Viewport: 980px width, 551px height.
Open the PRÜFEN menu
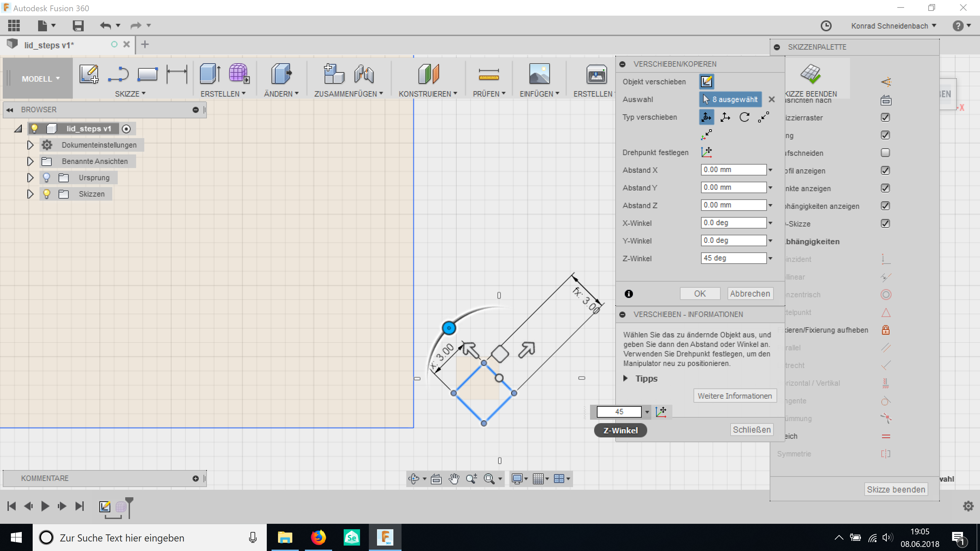coord(489,94)
